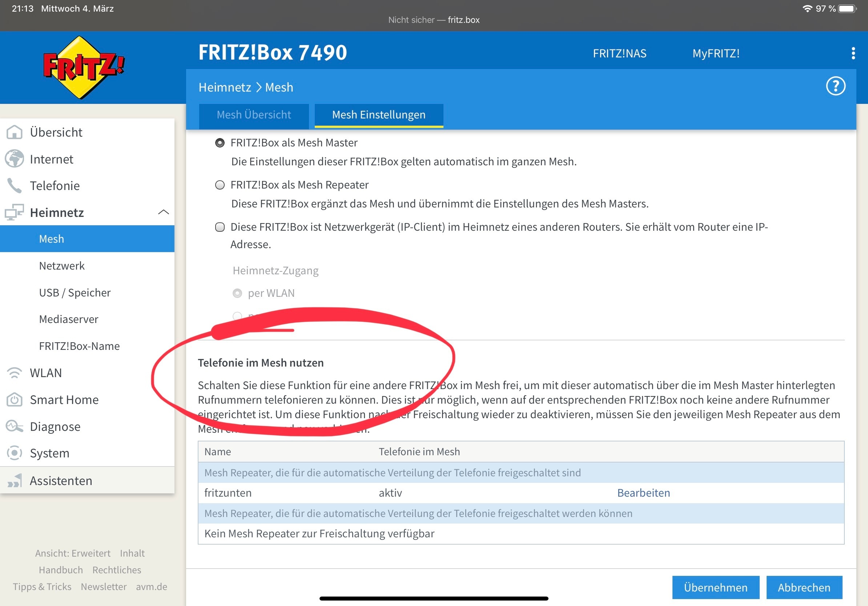868x606 pixels.
Task: Click the Ansicht: Erweitert link
Action: click(x=73, y=553)
